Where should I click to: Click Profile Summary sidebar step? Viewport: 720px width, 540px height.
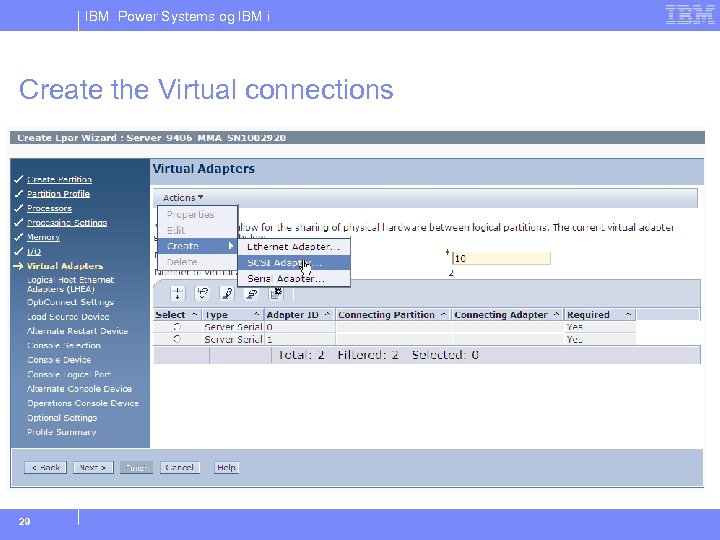pyautogui.click(x=62, y=432)
